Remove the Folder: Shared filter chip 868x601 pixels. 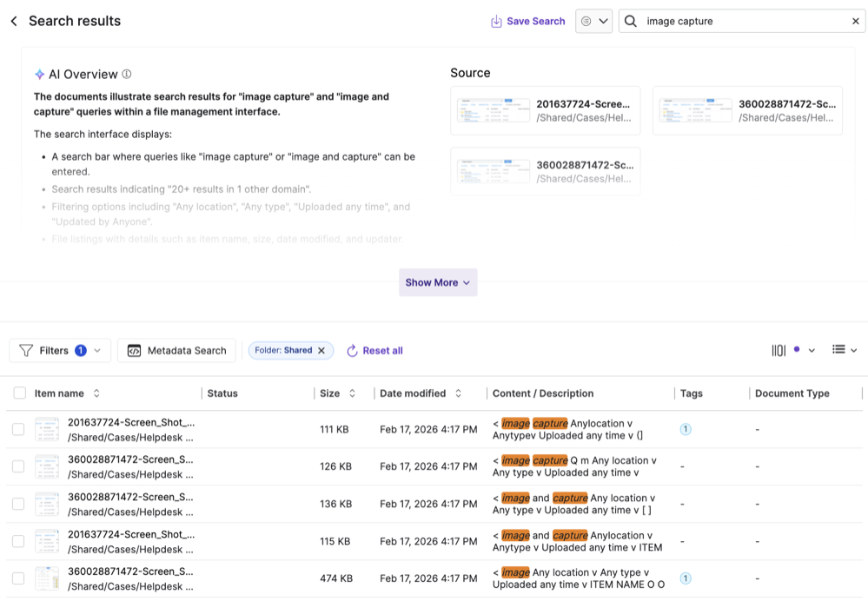tap(321, 351)
